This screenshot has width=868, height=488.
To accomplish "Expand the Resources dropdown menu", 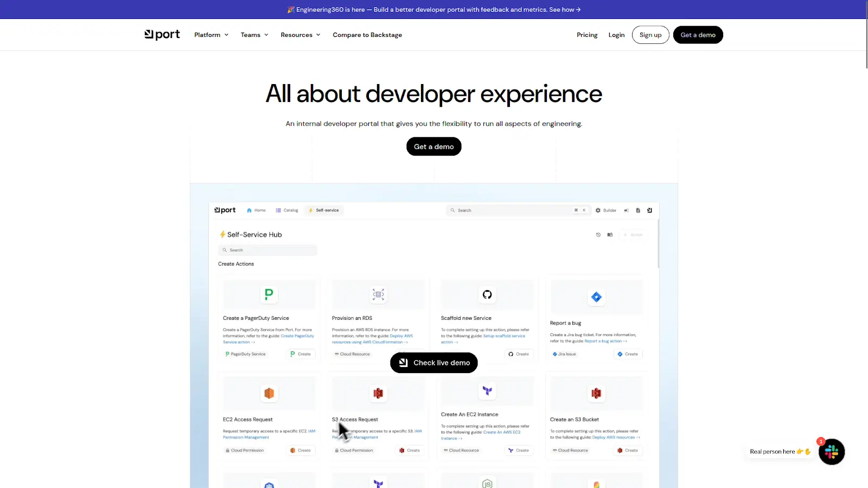I will point(301,35).
